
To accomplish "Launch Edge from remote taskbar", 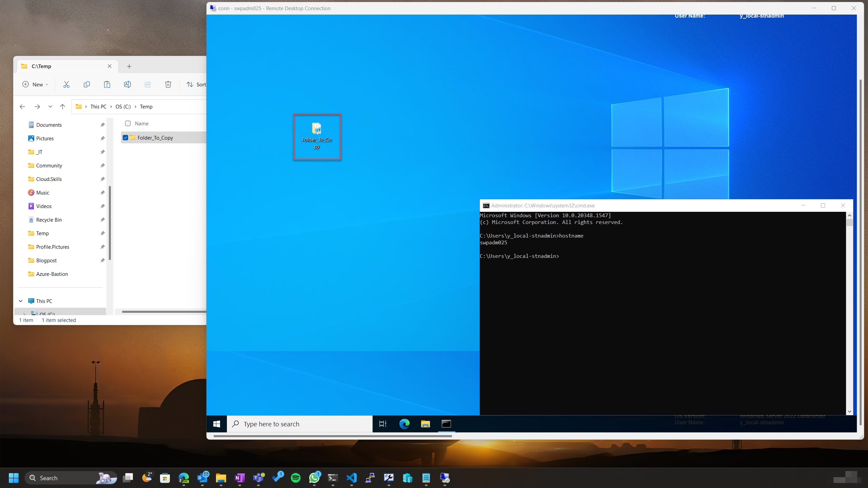I will 404,424.
